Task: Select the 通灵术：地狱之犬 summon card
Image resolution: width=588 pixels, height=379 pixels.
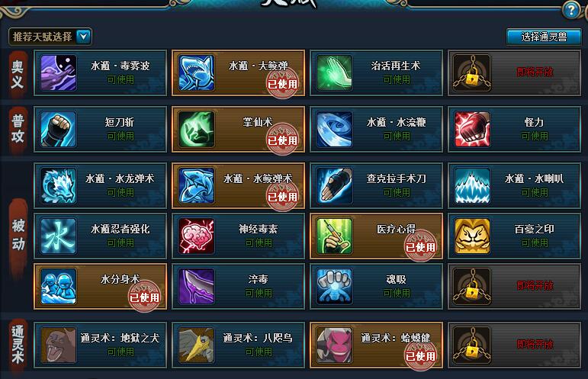Action: (100, 345)
